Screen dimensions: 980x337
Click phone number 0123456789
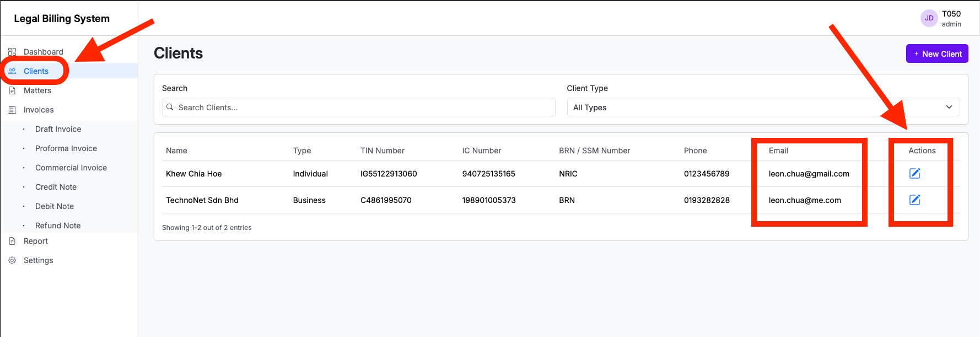tap(707, 174)
